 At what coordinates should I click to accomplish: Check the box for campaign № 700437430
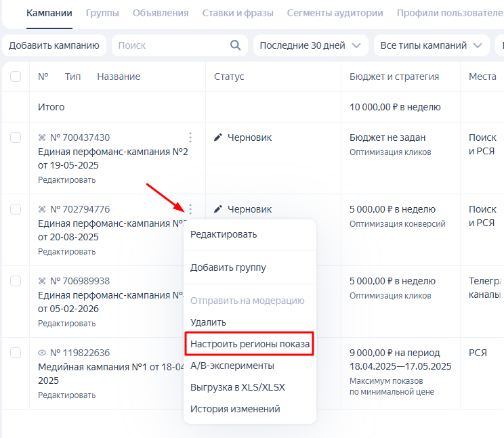point(16,137)
